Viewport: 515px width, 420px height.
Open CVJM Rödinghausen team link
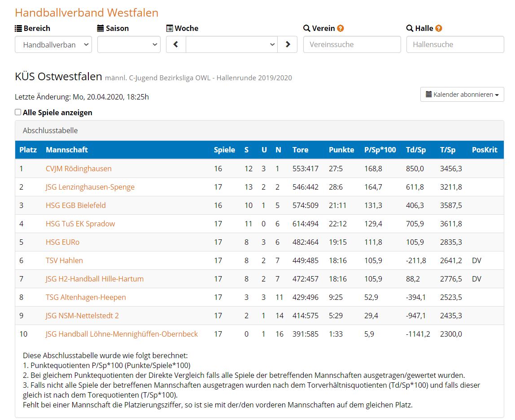(x=79, y=169)
